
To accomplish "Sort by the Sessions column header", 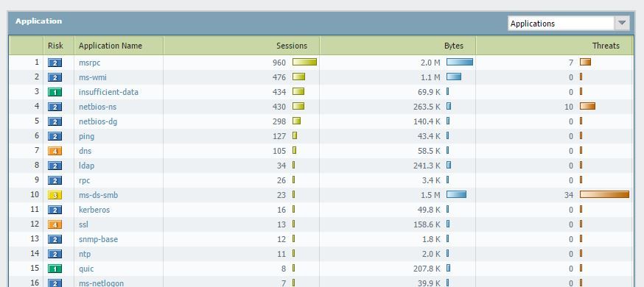I will tap(291, 46).
